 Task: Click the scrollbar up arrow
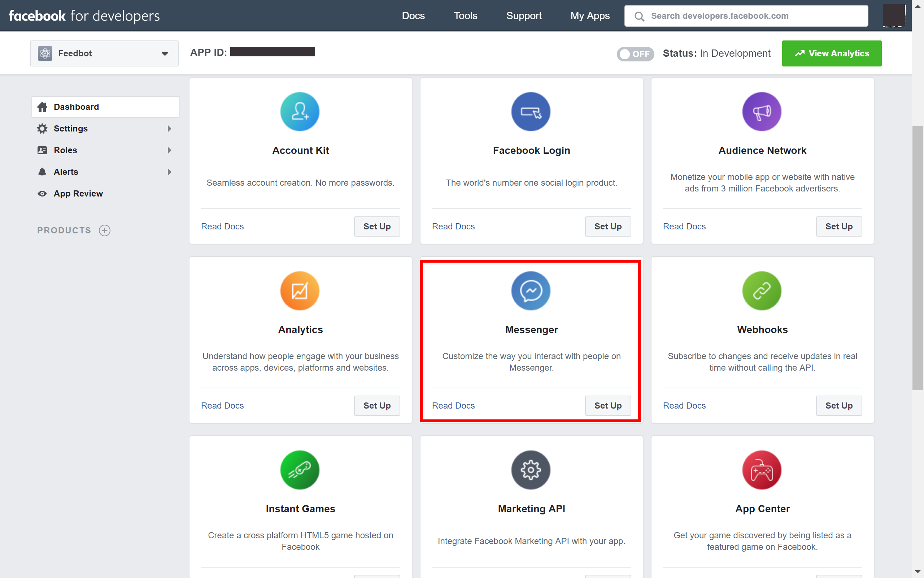[918, 6]
